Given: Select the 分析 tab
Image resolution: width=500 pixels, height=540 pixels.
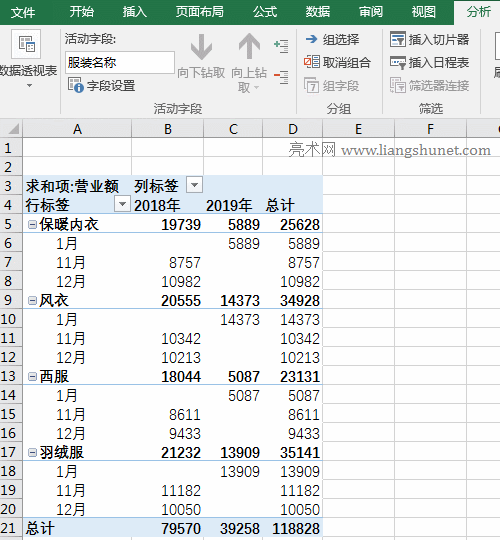Looking at the screenshot, I should 478,12.
